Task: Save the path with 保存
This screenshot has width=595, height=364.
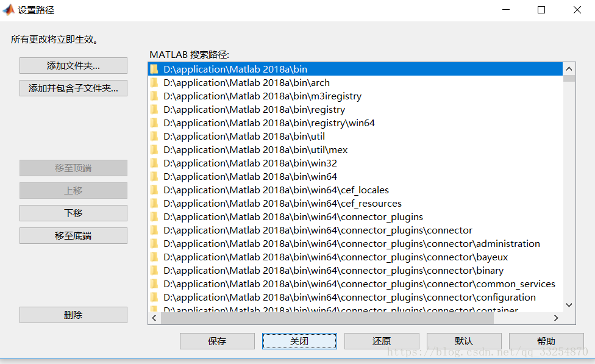Action: 217,341
